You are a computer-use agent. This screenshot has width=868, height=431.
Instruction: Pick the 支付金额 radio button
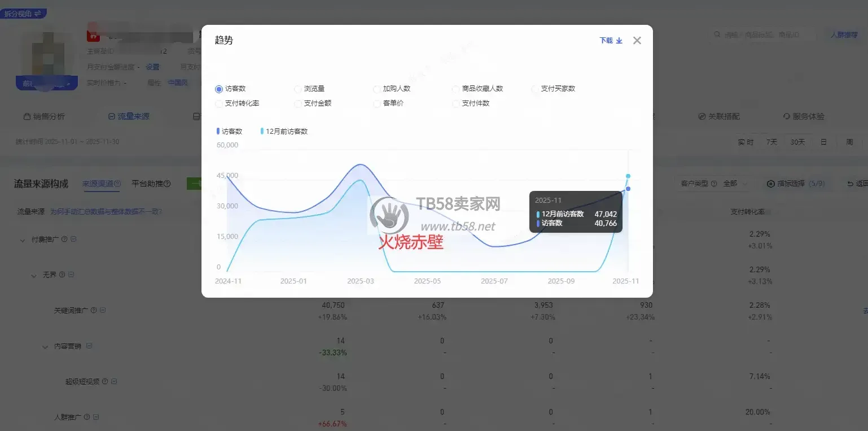[x=298, y=103]
